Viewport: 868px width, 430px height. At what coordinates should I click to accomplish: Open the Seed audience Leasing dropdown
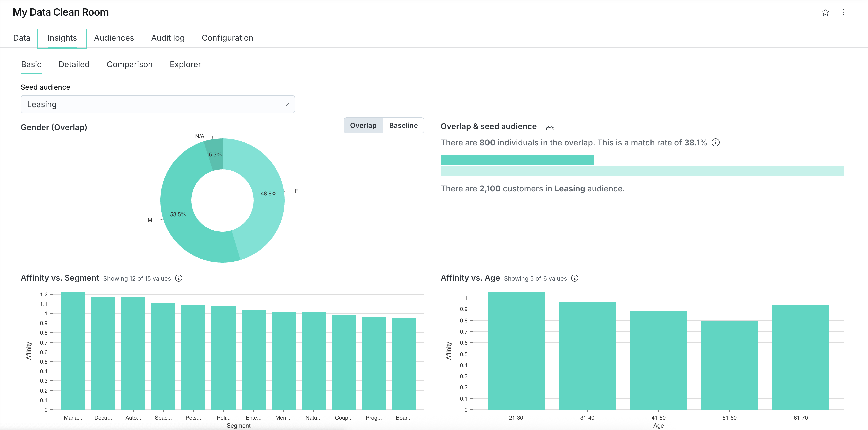click(157, 104)
